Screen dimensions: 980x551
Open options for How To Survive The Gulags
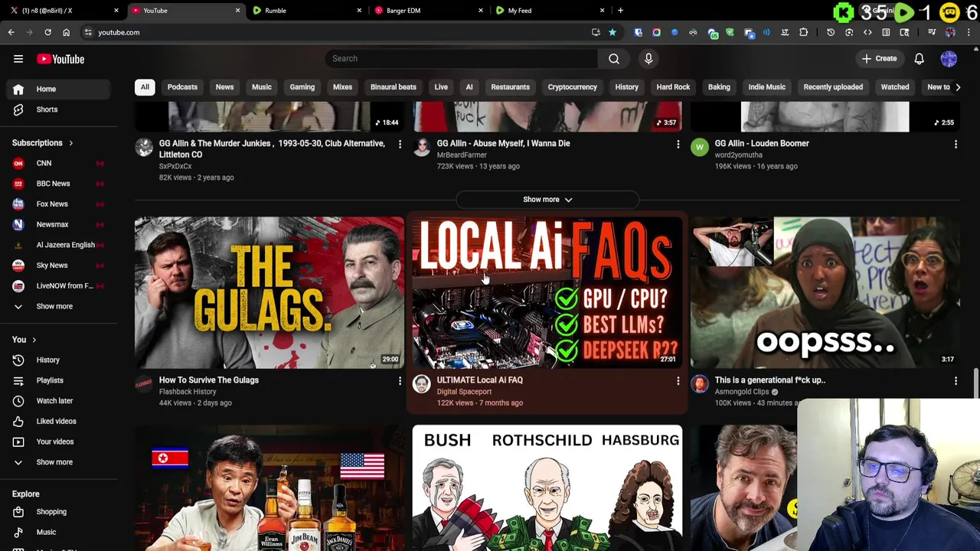(x=400, y=380)
